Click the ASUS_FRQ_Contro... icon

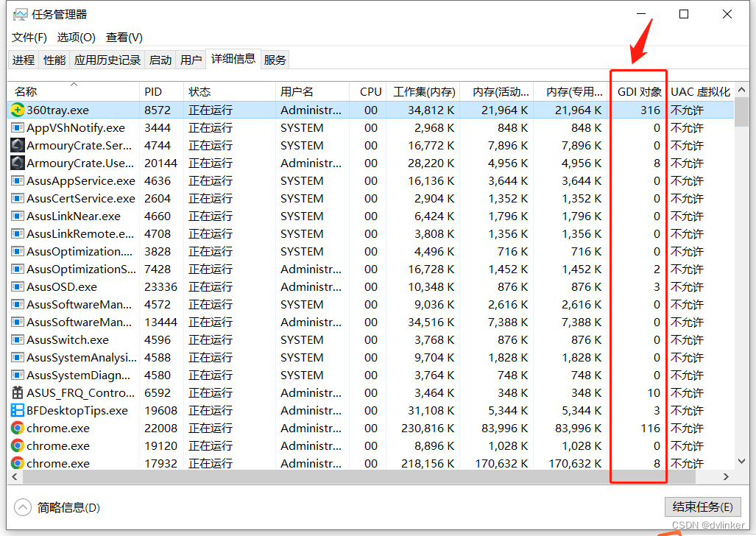coord(18,392)
